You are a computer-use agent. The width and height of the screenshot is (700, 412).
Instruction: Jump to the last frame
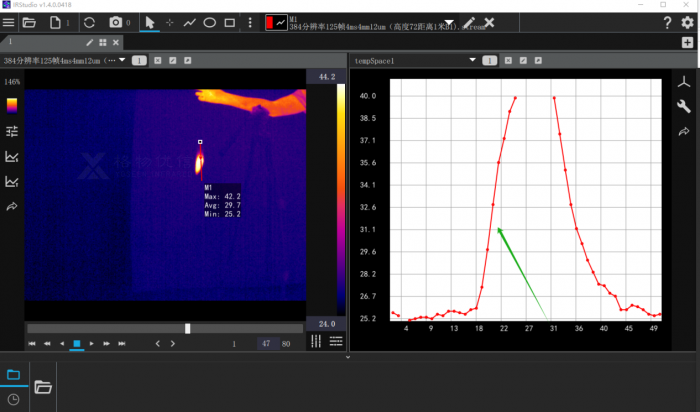tap(122, 344)
